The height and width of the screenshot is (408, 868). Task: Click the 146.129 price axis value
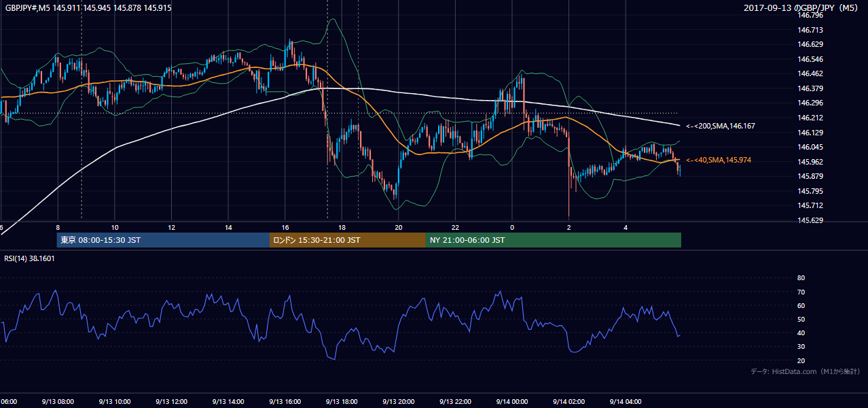[811, 133]
